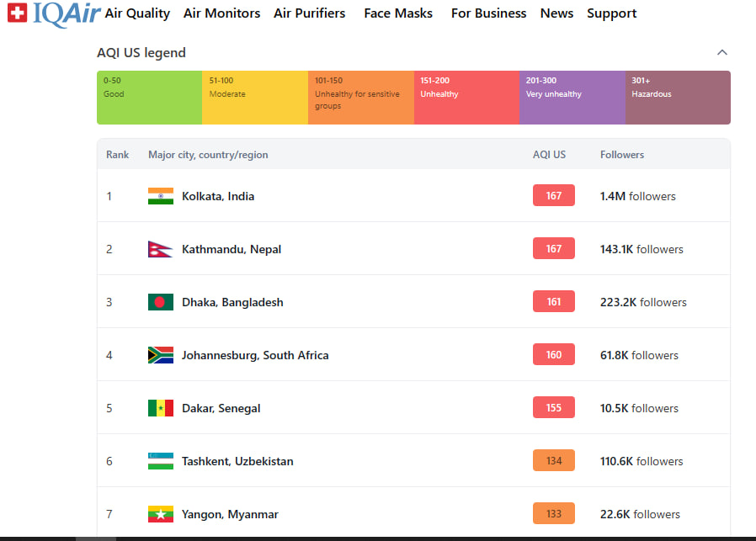
Task: Collapse the AQI US legend section
Action: point(721,53)
